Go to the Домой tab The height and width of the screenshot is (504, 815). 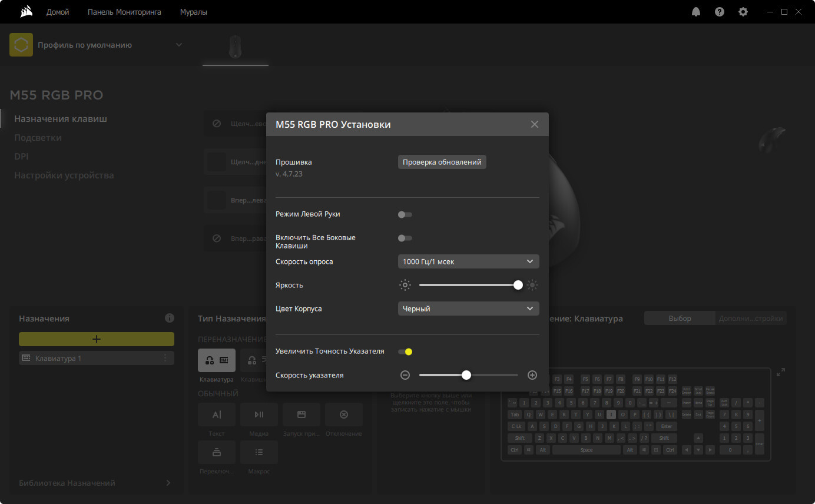coord(58,12)
